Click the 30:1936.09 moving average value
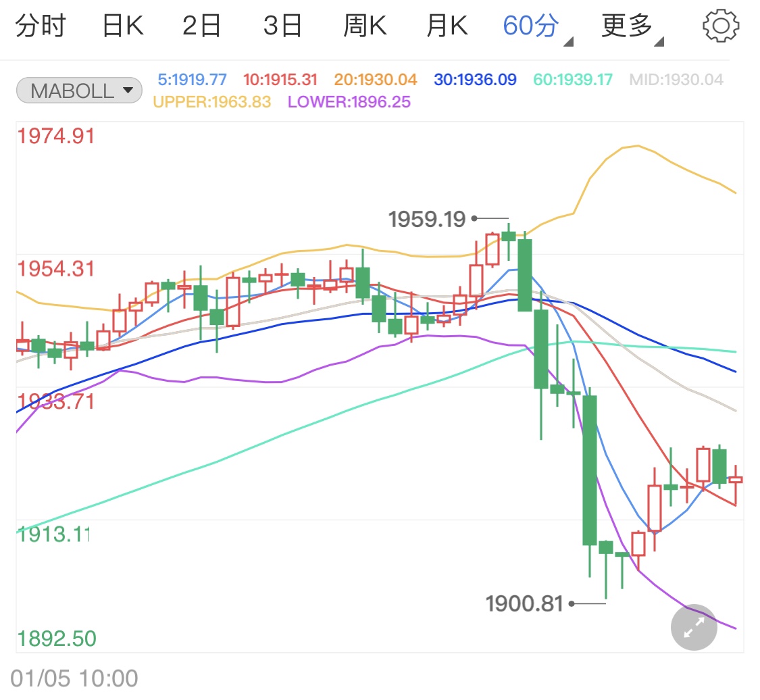 click(475, 80)
